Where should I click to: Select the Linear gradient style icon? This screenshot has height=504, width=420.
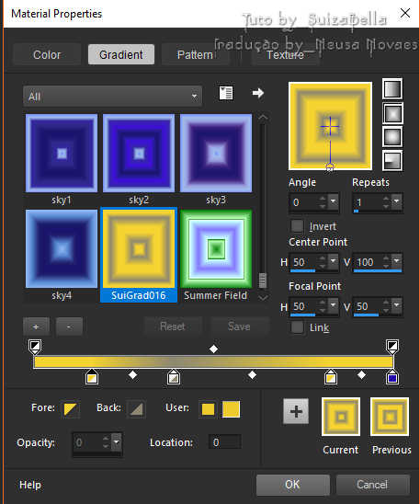click(x=392, y=88)
